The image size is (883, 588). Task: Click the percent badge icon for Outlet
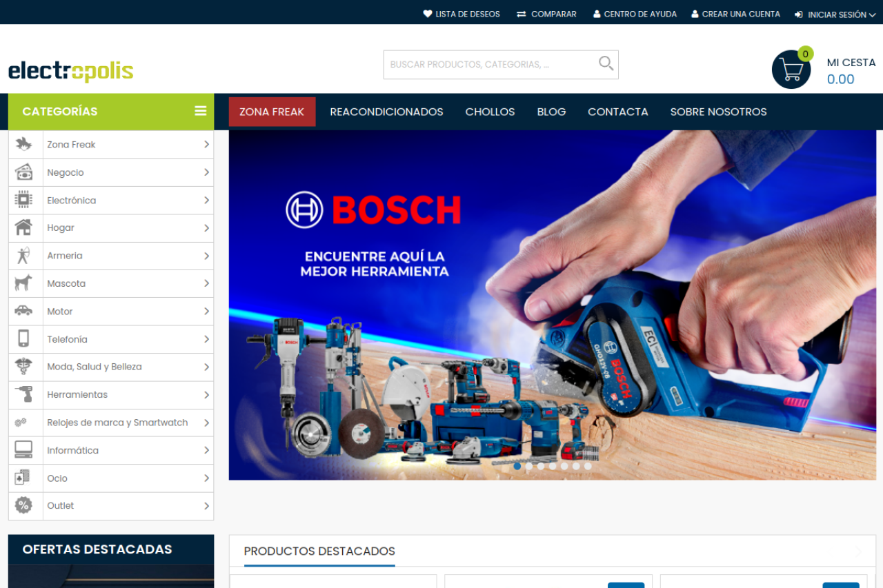(x=24, y=505)
